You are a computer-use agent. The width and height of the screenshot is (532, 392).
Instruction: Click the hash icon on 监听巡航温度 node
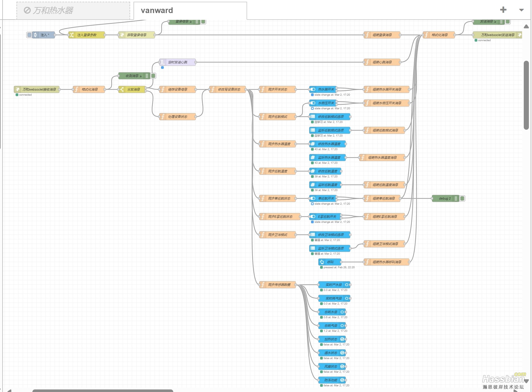coord(313,185)
